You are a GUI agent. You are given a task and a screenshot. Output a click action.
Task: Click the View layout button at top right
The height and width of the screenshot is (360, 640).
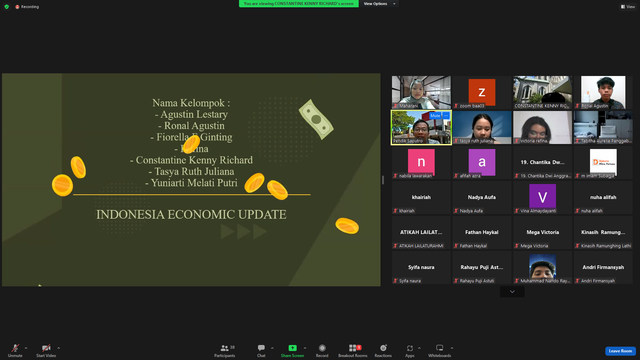[628, 7]
